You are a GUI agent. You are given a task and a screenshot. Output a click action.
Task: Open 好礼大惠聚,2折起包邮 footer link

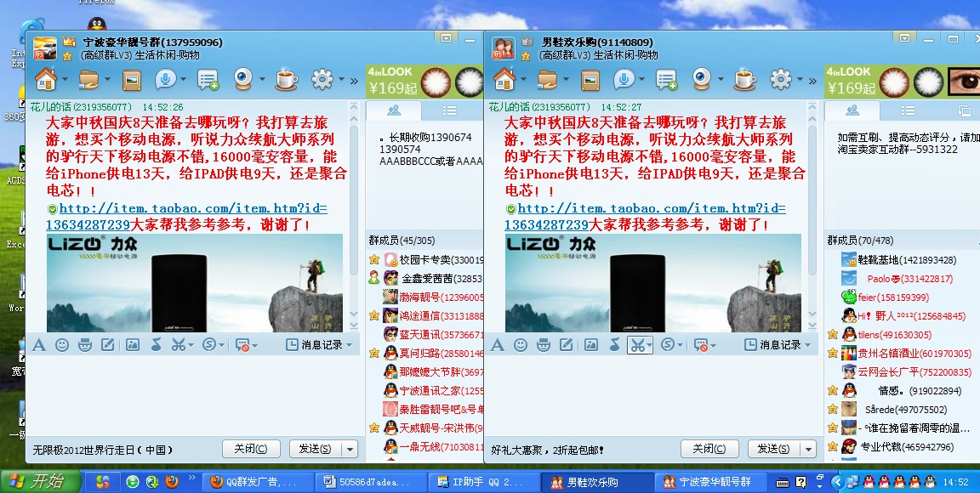(x=548, y=450)
